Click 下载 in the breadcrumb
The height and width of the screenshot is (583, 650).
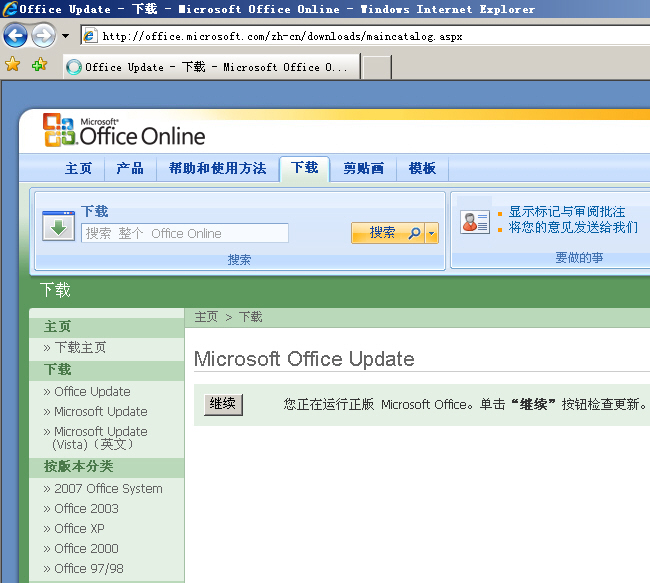(x=250, y=317)
